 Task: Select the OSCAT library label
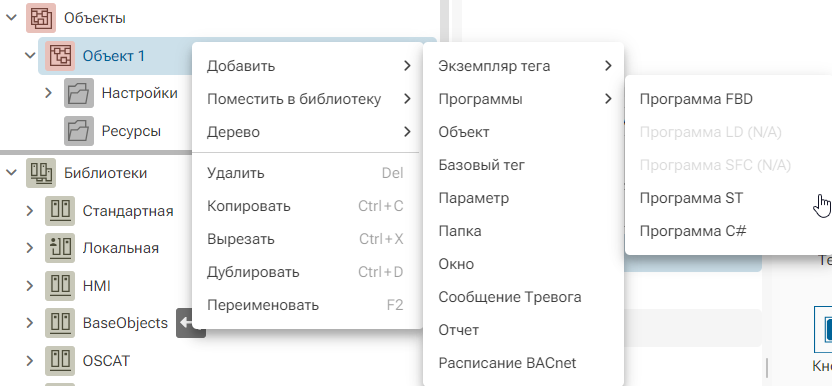click(x=106, y=361)
